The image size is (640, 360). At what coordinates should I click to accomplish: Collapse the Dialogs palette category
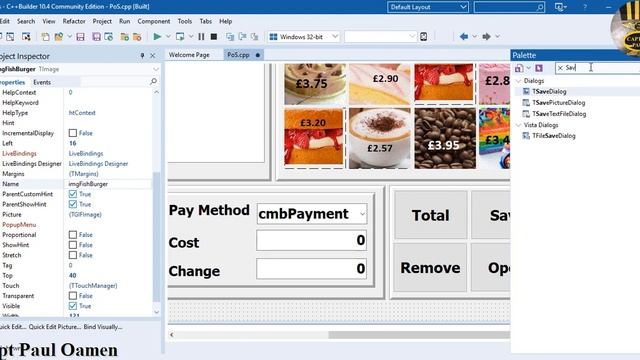(519, 81)
